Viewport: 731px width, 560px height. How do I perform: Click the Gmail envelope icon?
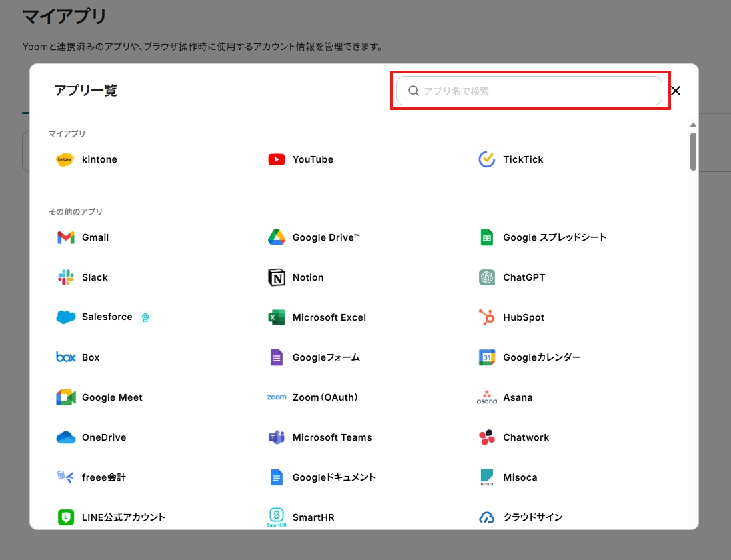pyautogui.click(x=65, y=237)
